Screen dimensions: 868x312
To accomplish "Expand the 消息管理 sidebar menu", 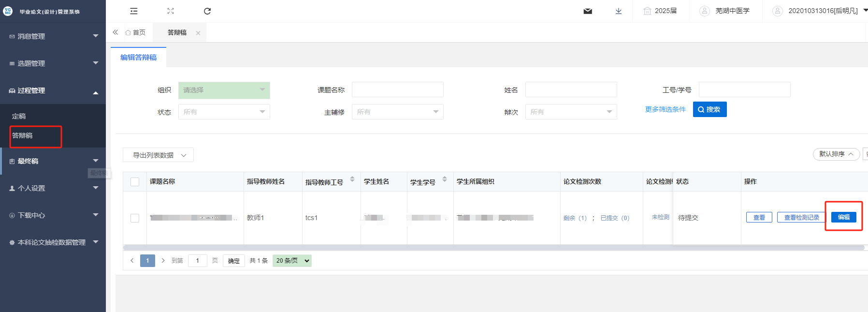I will point(53,36).
